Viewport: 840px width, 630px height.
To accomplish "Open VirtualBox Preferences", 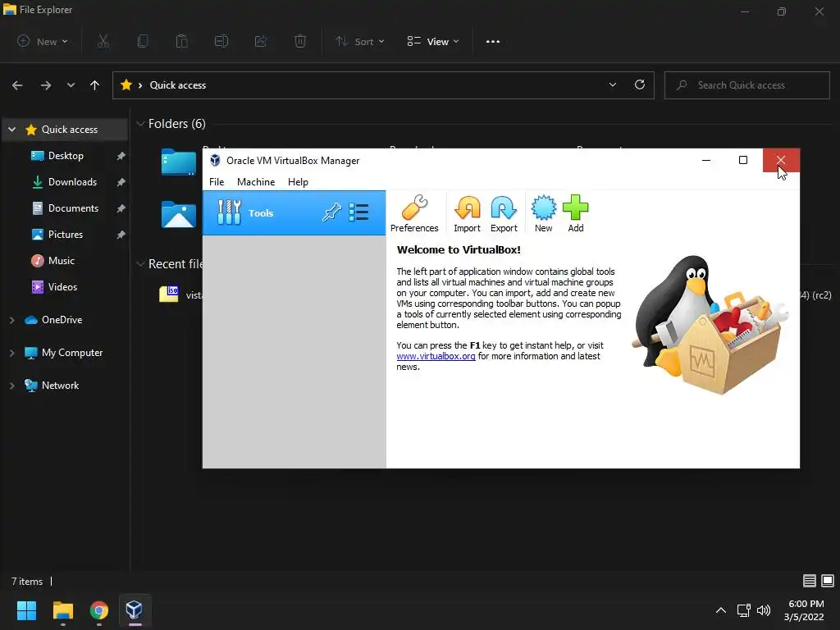I will (414, 213).
